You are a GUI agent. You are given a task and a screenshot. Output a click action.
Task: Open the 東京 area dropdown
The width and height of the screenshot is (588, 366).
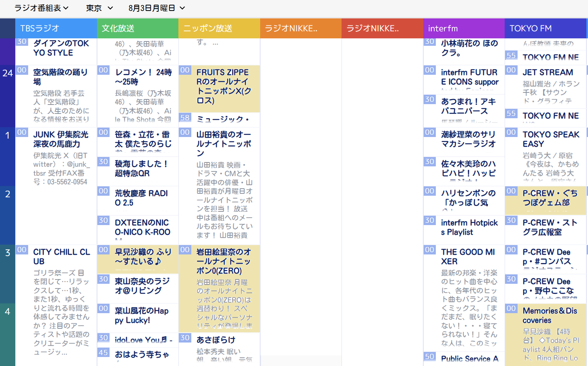click(x=99, y=8)
